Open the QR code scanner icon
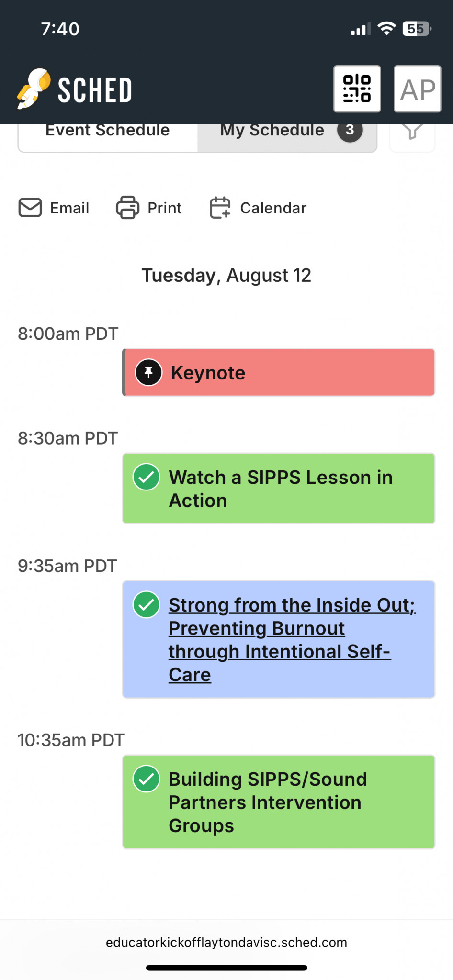453x980 pixels. pyautogui.click(x=357, y=89)
